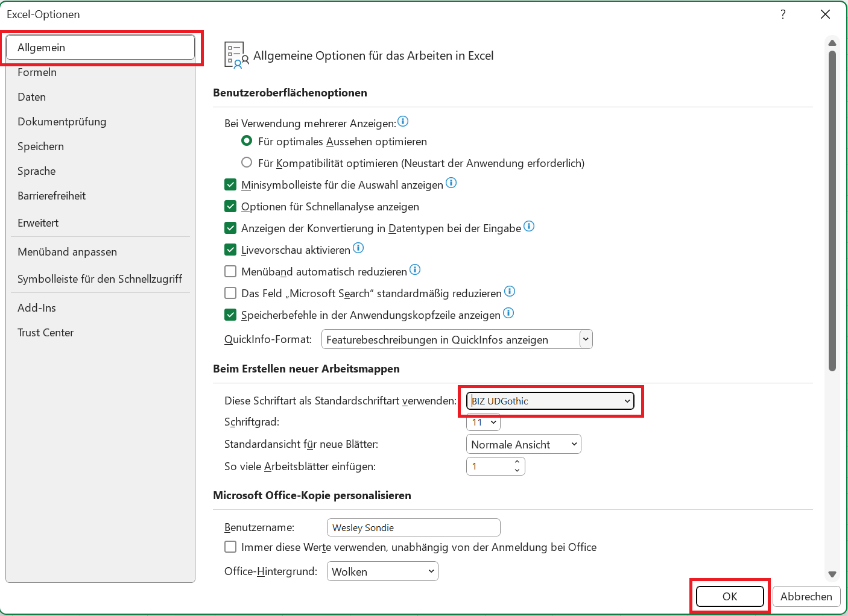Viewport: 848px width, 616px height.
Task: Click the help question mark icon
Action: (783, 14)
